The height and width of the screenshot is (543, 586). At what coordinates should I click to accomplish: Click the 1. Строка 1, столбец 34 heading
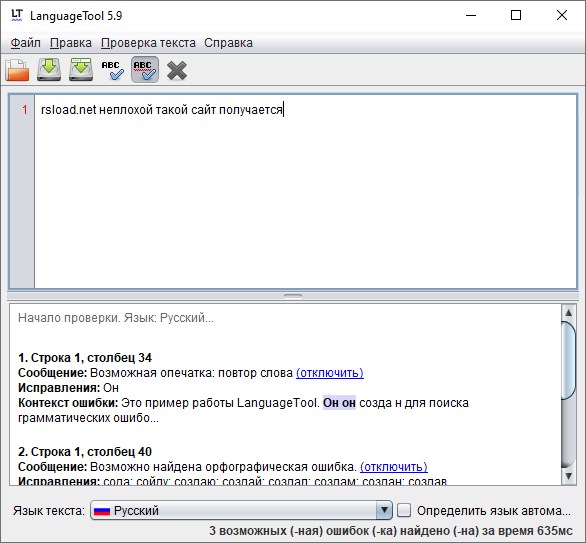coord(85,358)
